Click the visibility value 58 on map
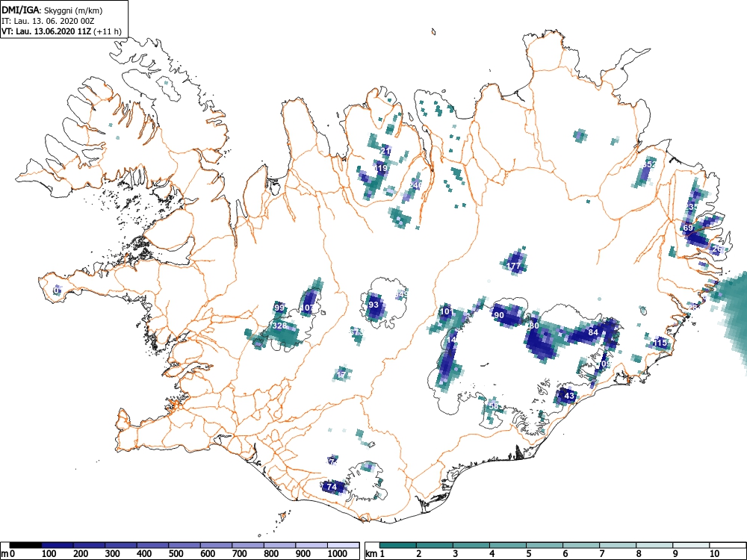 (494, 406)
